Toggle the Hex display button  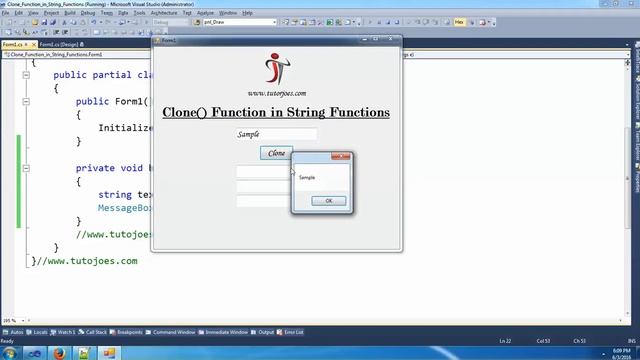459,22
